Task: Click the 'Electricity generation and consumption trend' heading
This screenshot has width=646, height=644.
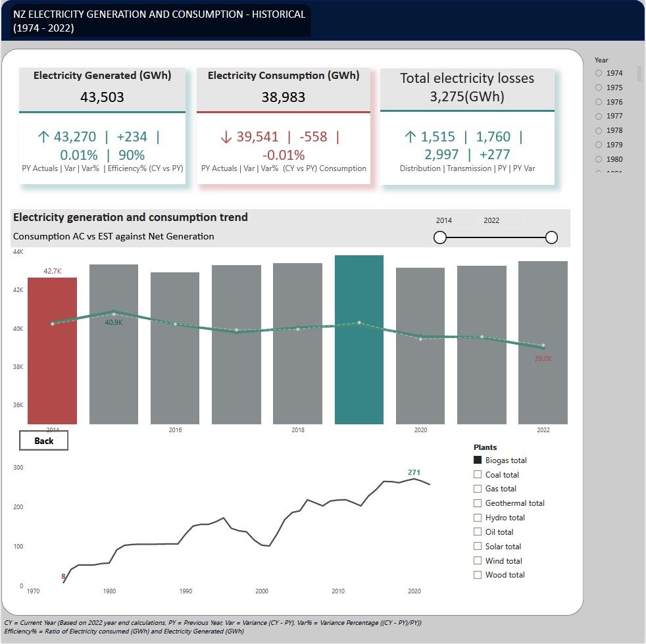Action: (130, 217)
